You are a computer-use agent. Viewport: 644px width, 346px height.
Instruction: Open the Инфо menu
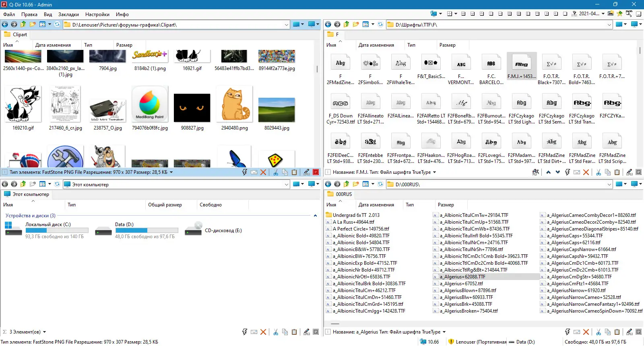coord(122,14)
